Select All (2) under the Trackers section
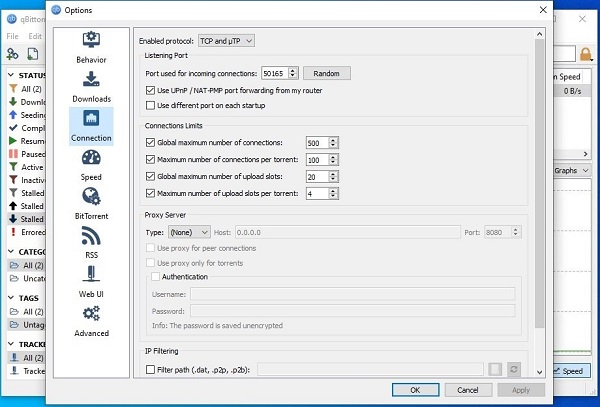The height and width of the screenshot is (407, 600). point(26,358)
